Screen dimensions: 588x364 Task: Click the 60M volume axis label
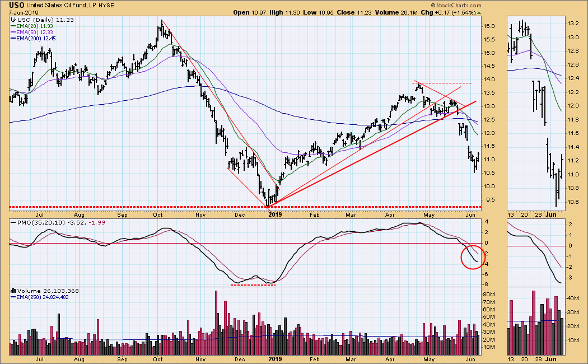(x=489, y=310)
